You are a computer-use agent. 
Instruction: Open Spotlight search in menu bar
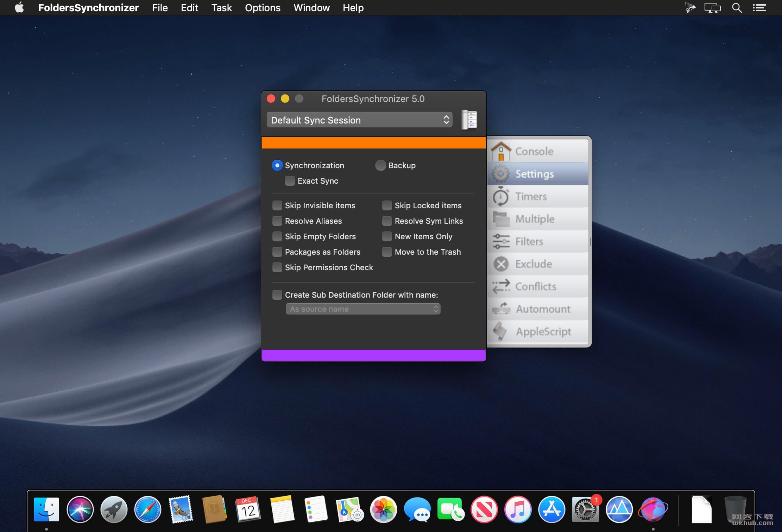point(737,8)
